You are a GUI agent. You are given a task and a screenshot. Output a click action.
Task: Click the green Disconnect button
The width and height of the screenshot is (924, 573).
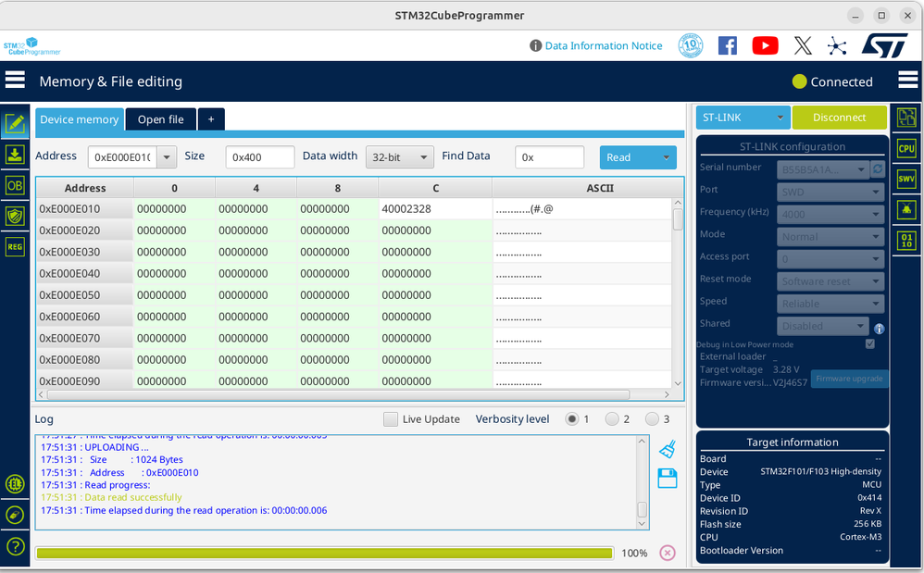[839, 118]
